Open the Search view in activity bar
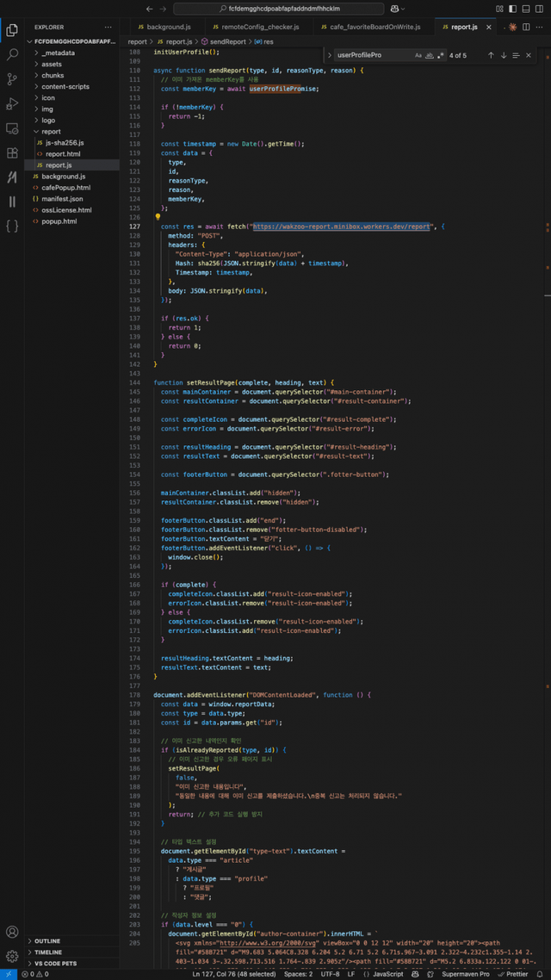This screenshot has width=551, height=980. (x=12, y=54)
